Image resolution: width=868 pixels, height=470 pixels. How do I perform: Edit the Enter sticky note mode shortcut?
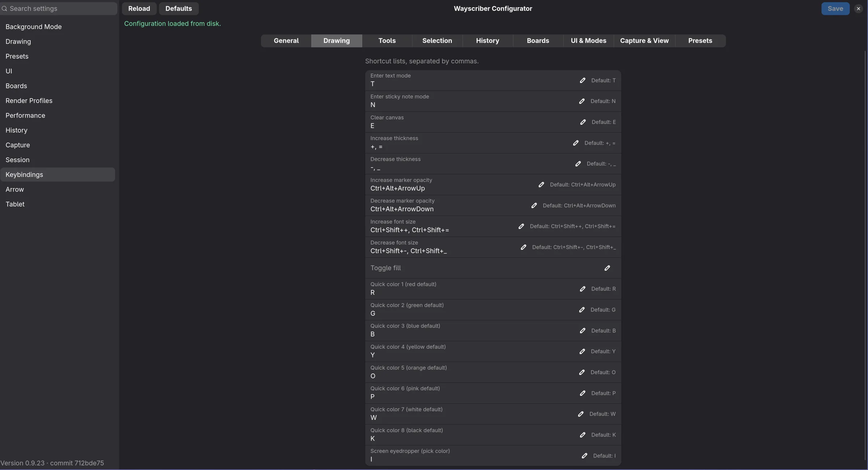[x=582, y=101]
